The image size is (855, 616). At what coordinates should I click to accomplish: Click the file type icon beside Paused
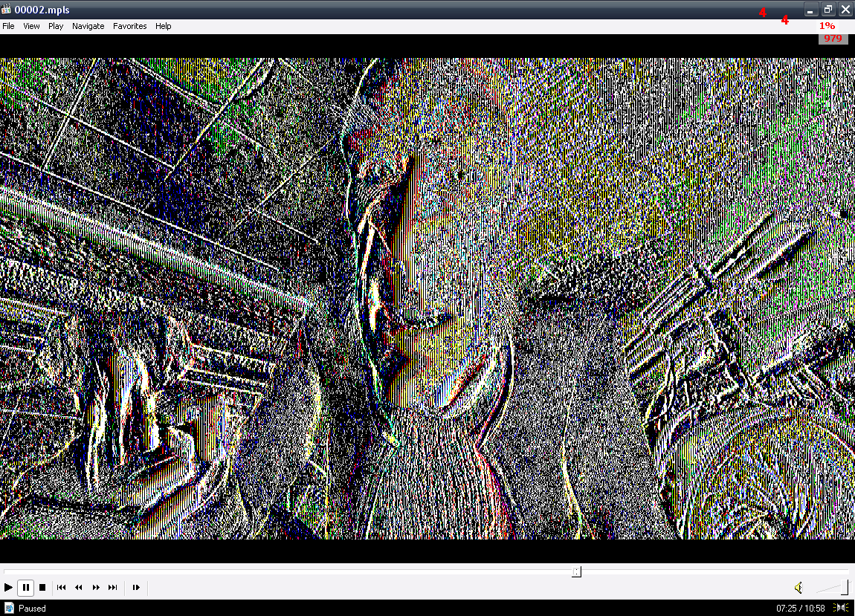(x=9, y=608)
